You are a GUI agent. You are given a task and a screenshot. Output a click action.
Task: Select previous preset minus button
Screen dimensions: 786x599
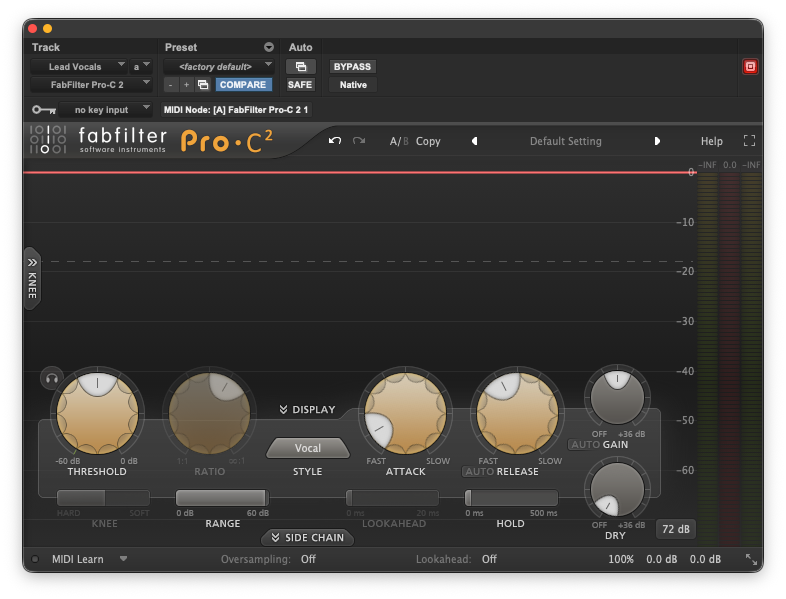[x=171, y=85]
